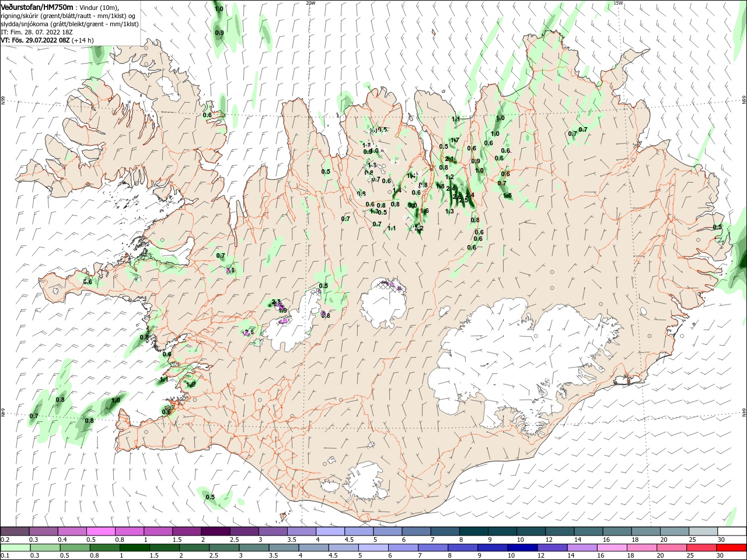Click the 0.5 value off the south coast
The image size is (747, 560).
point(210,497)
